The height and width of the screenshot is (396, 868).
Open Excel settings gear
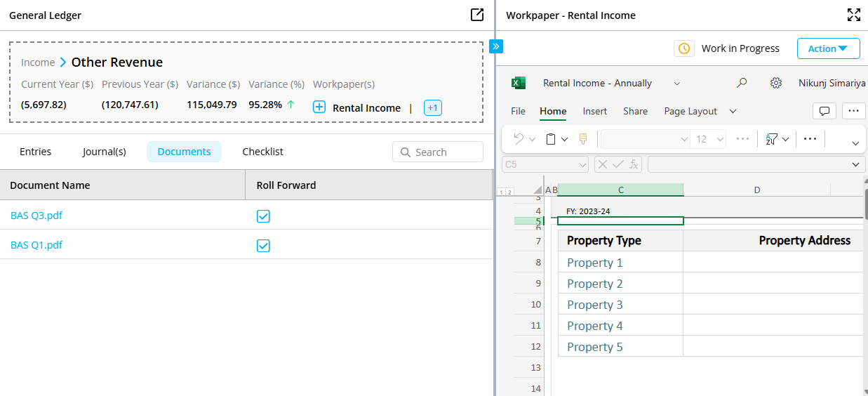(x=776, y=83)
